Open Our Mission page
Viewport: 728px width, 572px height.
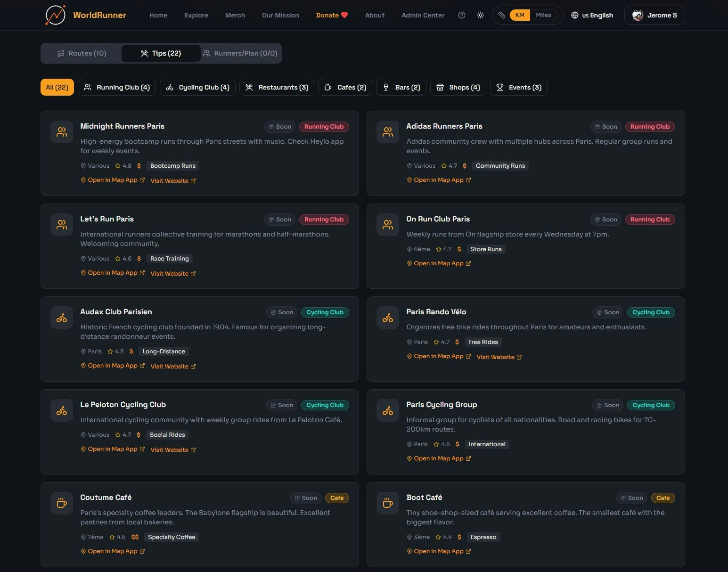pos(280,15)
